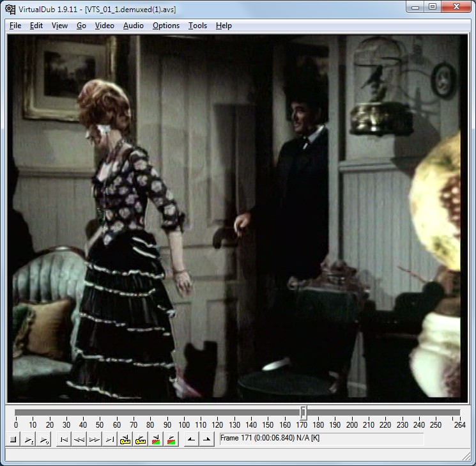Image resolution: width=476 pixels, height=466 pixels.
Task: Mark the selection end (mark out)
Action: [207, 439]
